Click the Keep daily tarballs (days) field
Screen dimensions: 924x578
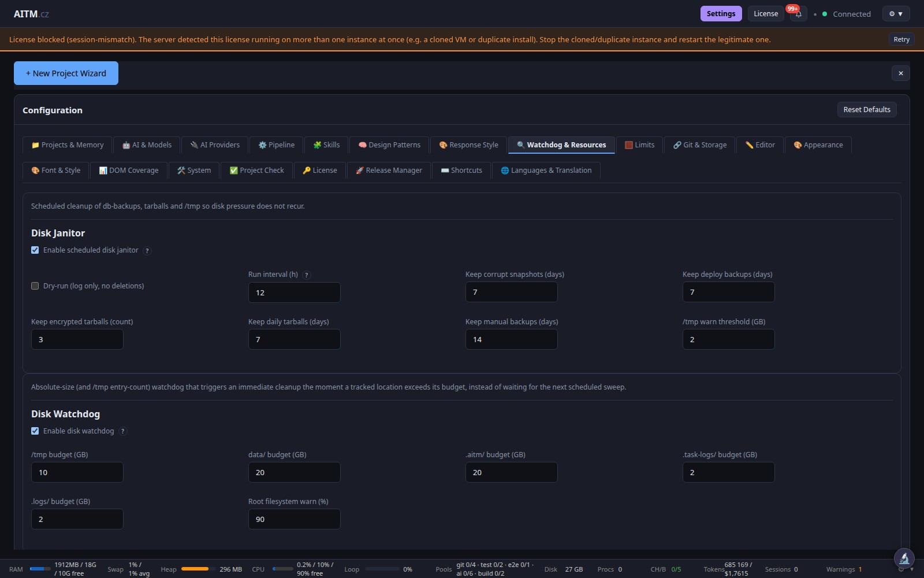295,339
